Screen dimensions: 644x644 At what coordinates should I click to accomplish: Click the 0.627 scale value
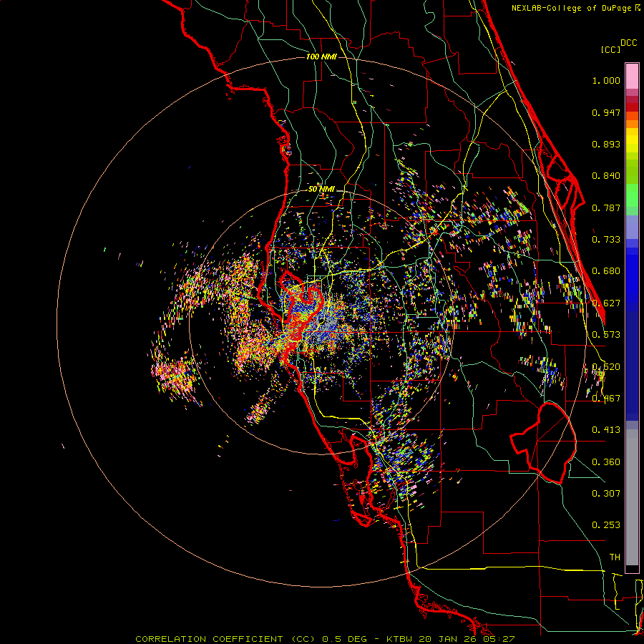pos(606,303)
